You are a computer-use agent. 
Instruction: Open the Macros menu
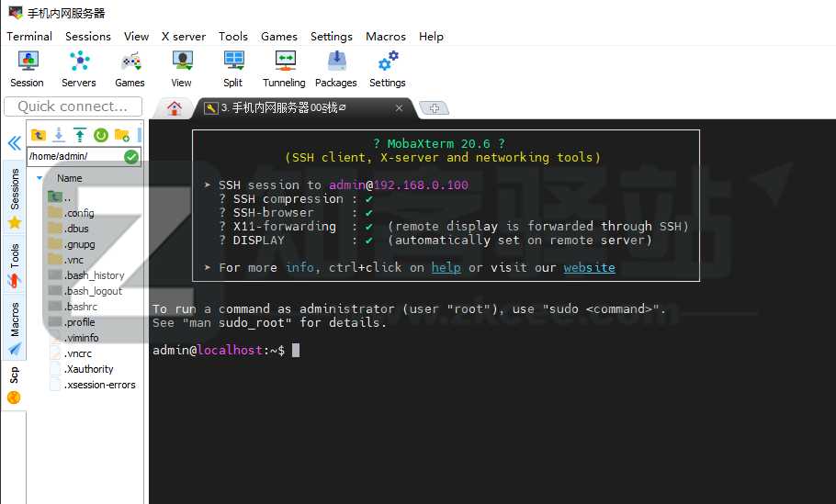coord(386,36)
